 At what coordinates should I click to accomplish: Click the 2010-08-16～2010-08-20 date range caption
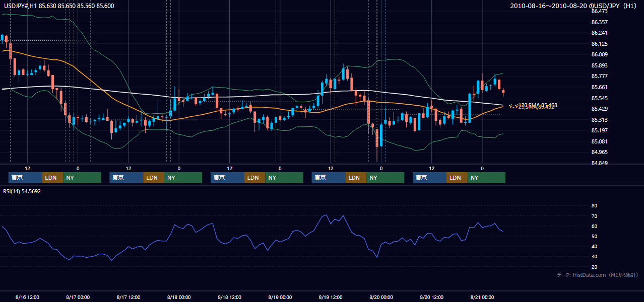[x=574, y=6]
